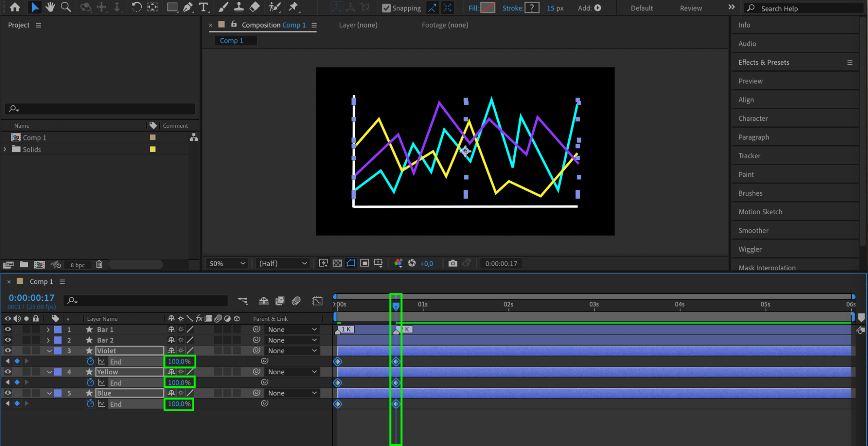
Task: Expand the Solids folder
Action: click(x=5, y=149)
